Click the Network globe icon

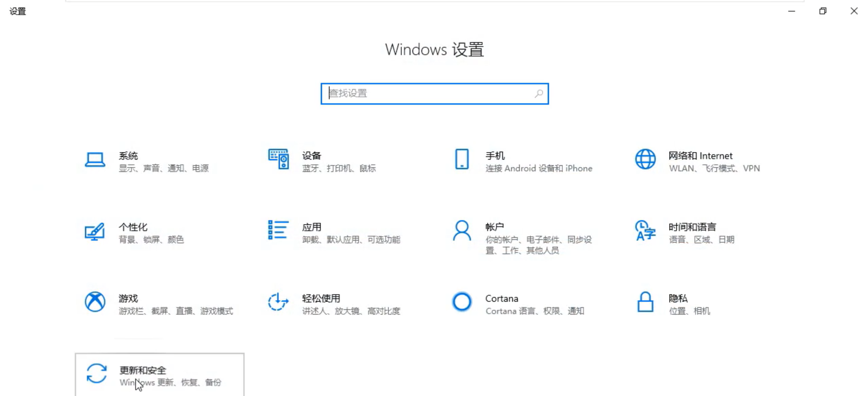click(645, 159)
